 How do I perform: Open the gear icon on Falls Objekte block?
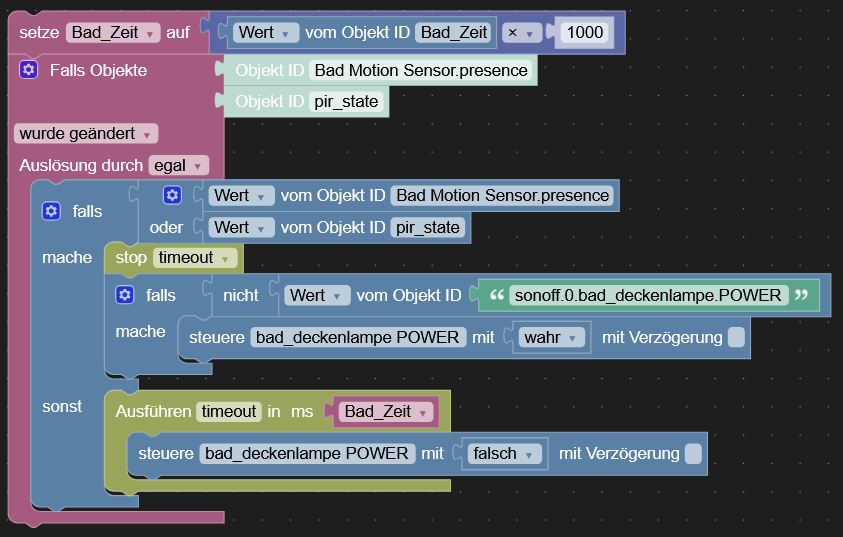[x=28, y=70]
